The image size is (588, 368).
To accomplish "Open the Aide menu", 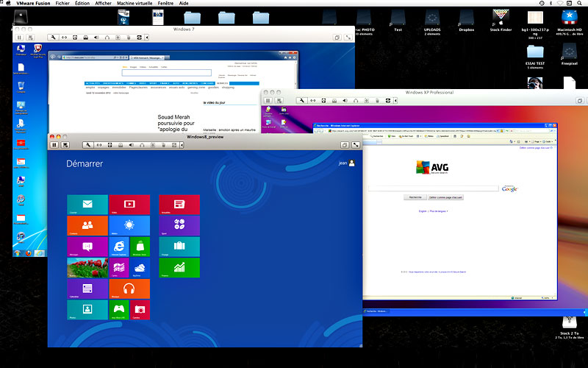I will tap(184, 3).
